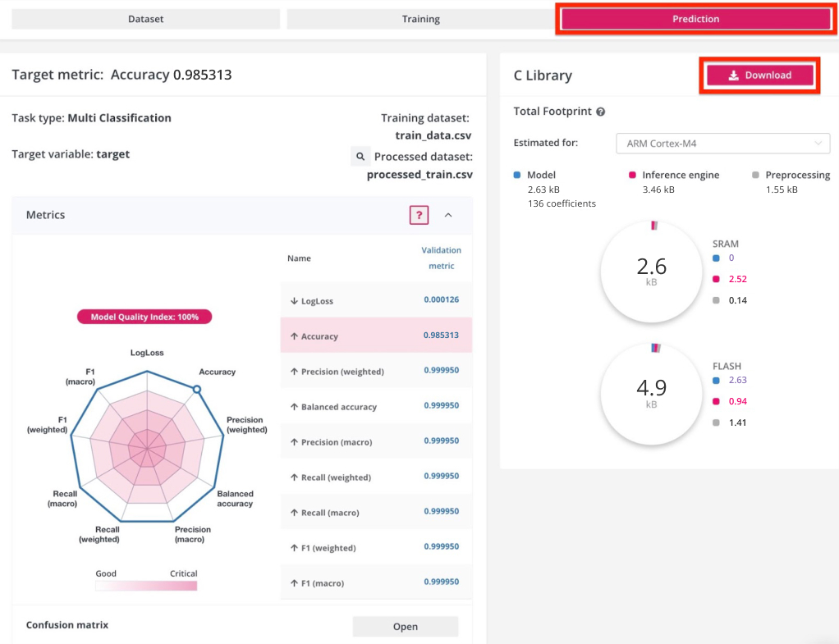The image size is (839, 644).
Task: Open the Confusion matrix
Action: 406,627
